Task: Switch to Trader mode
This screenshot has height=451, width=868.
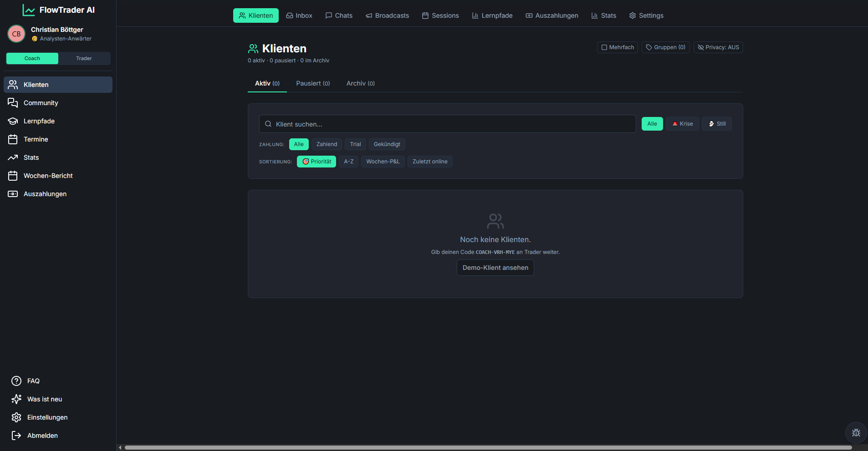Action: tap(84, 58)
